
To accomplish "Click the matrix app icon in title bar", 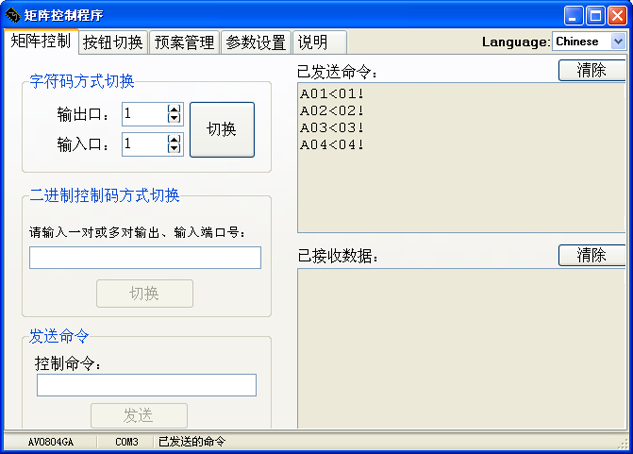I will pyautogui.click(x=13, y=15).
